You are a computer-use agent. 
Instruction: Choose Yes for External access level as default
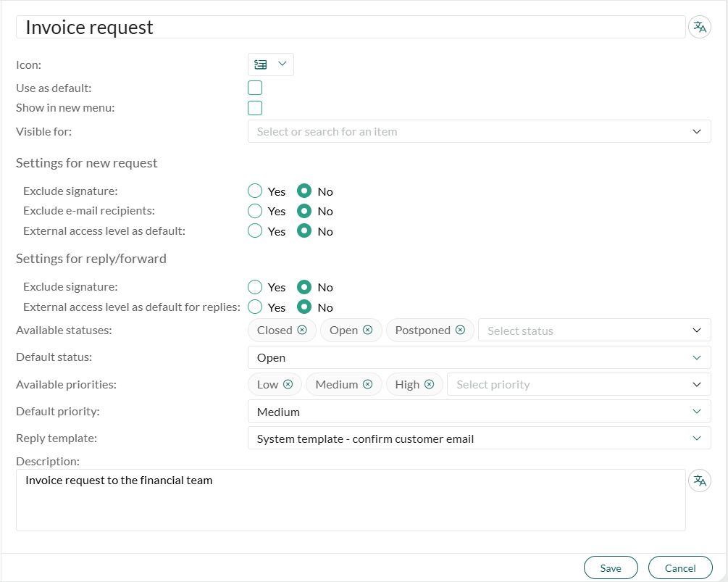[255, 231]
